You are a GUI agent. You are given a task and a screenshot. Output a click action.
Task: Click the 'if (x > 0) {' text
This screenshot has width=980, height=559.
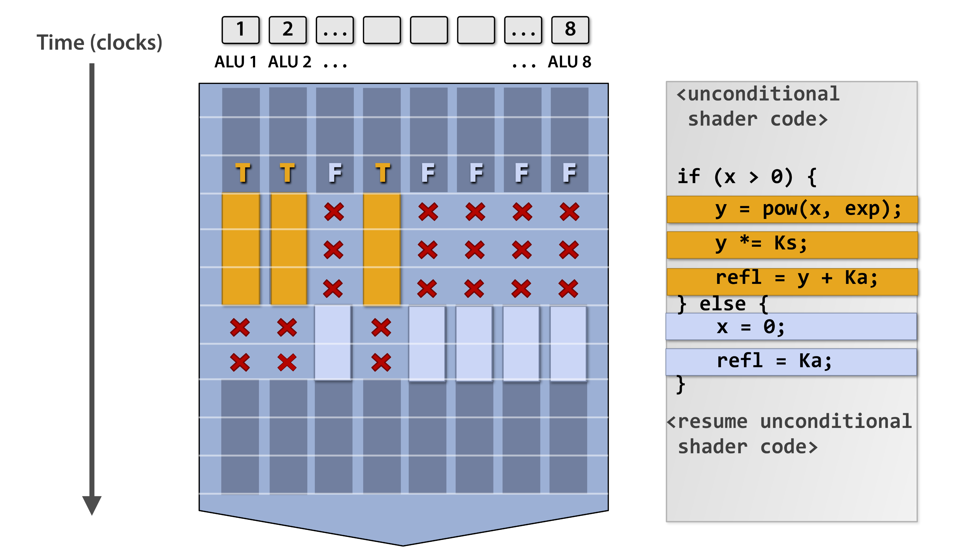[x=746, y=177]
